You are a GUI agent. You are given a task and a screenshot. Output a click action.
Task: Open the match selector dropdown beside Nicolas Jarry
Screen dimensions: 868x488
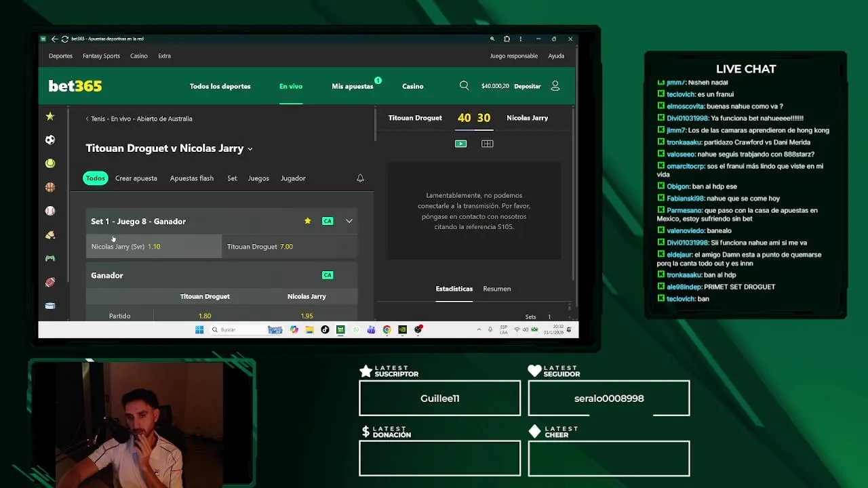(250, 149)
